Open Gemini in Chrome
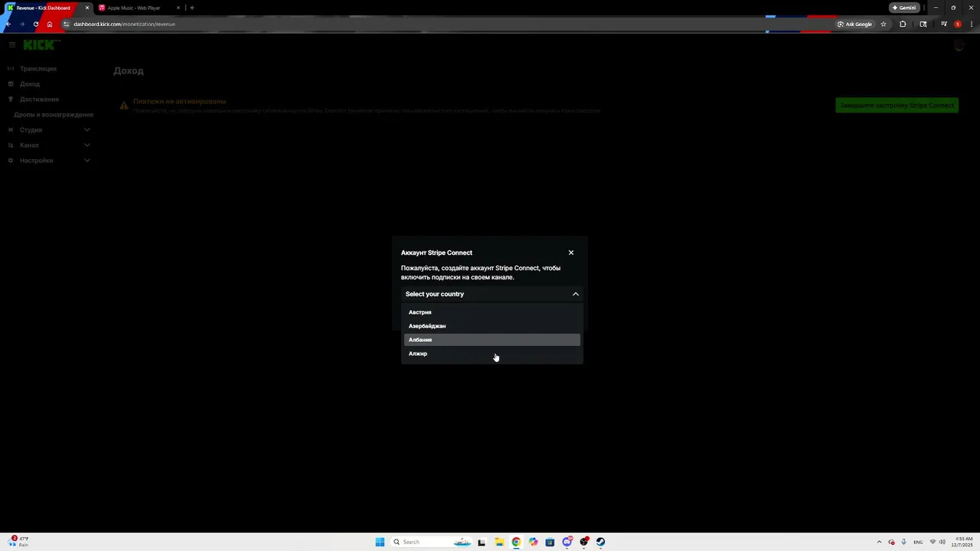 904,8
